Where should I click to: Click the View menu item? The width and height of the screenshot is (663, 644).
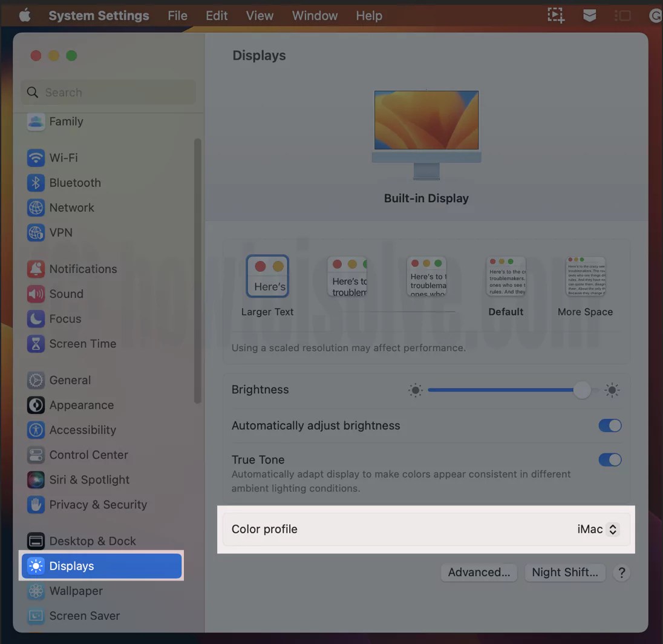click(260, 15)
